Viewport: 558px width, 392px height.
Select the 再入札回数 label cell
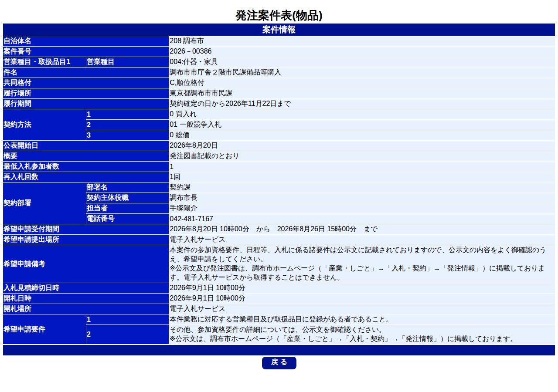[x=86, y=177]
